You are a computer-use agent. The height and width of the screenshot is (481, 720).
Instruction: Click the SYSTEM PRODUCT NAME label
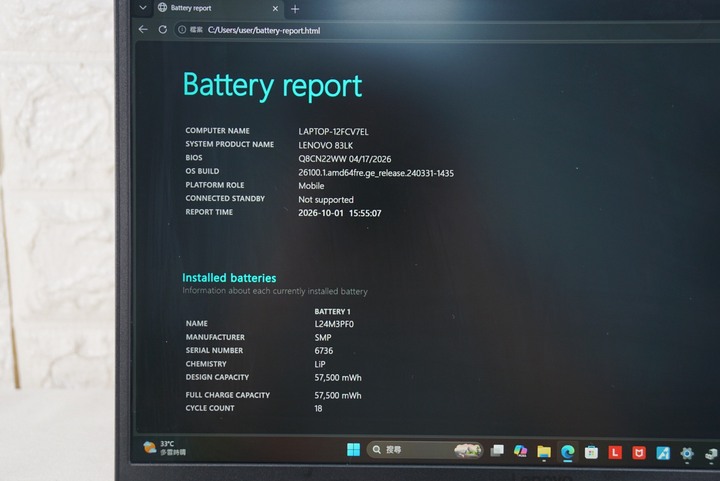pyautogui.click(x=230, y=144)
